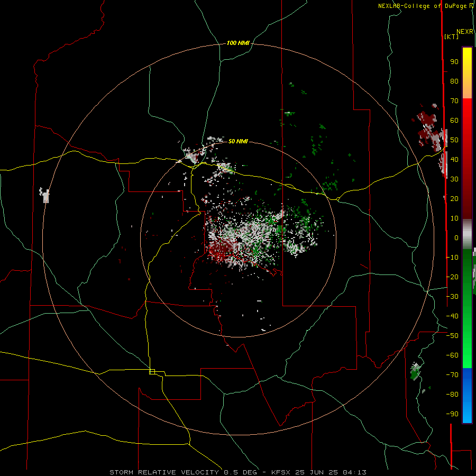Pick the gray zero-velocity segment of the color scale
The width and height of the screenshot is (476, 476).
pos(467,234)
